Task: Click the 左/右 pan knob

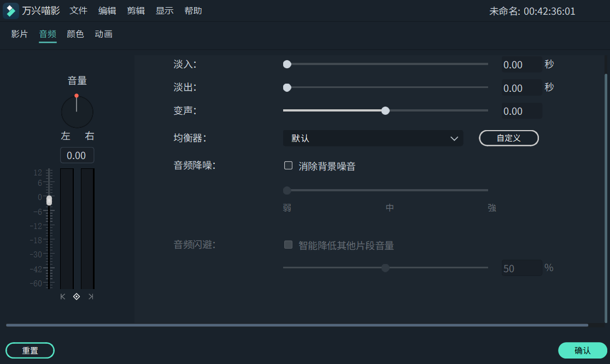Action: tap(77, 110)
